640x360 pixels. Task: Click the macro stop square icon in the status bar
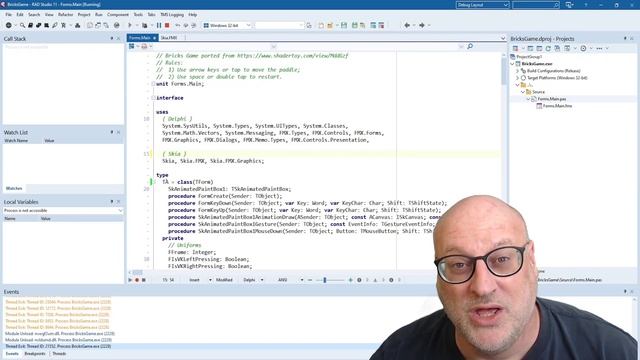click(x=144, y=280)
